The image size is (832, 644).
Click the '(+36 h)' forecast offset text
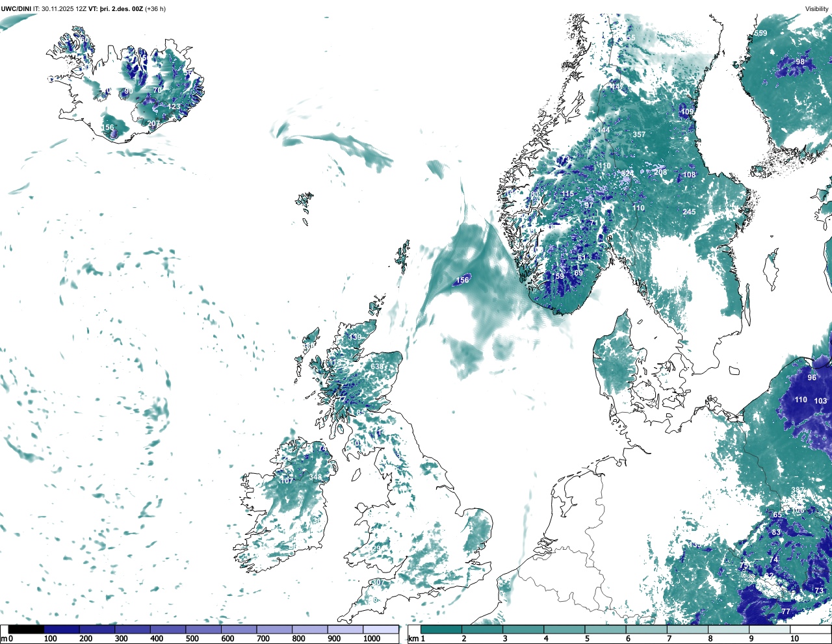pos(155,9)
